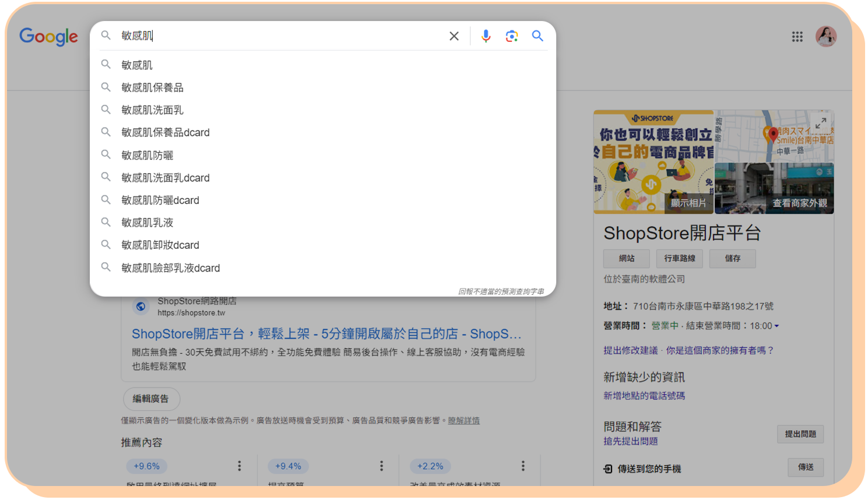Click 儲存 save button

point(733,258)
